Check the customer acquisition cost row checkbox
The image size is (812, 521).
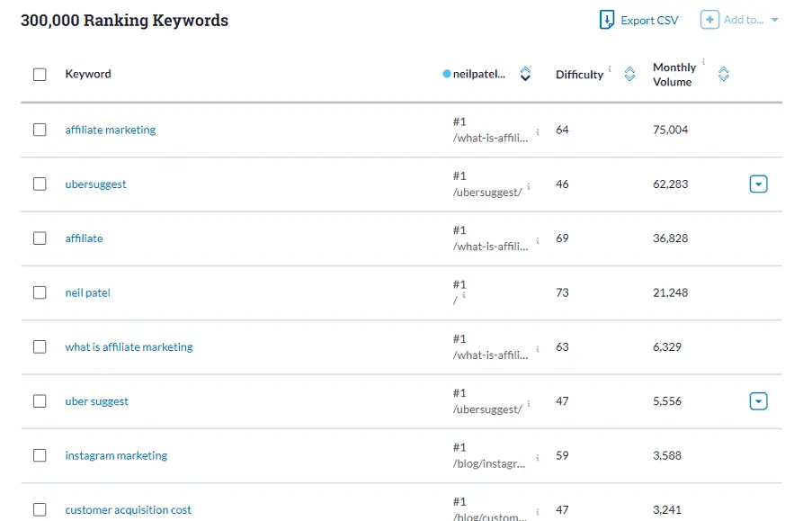pyautogui.click(x=40, y=509)
